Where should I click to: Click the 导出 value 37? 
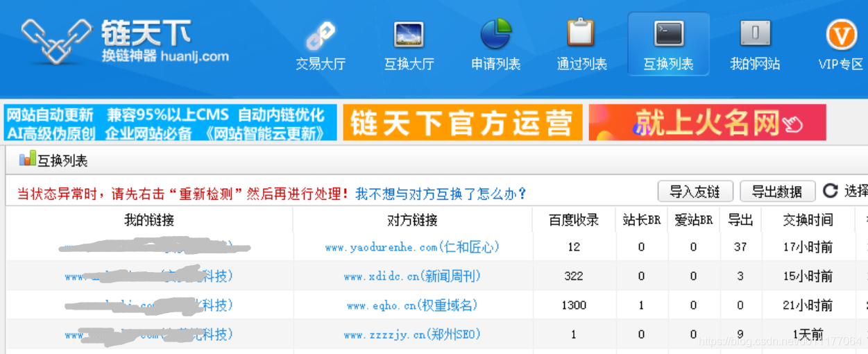[x=740, y=247]
